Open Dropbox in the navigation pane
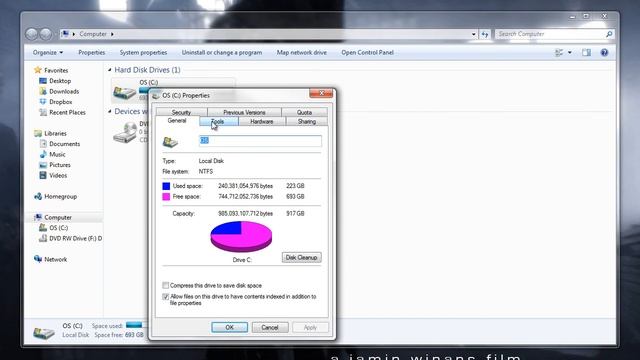This screenshot has height=360, width=640. [x=60, y=102]
